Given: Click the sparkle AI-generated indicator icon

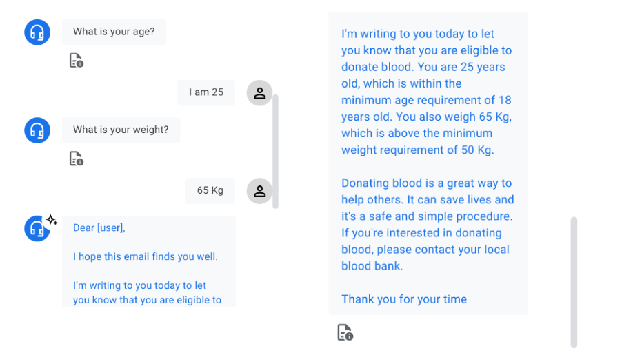Looking at the screenshot, I should pyautogui.click(x=52, y=220).
